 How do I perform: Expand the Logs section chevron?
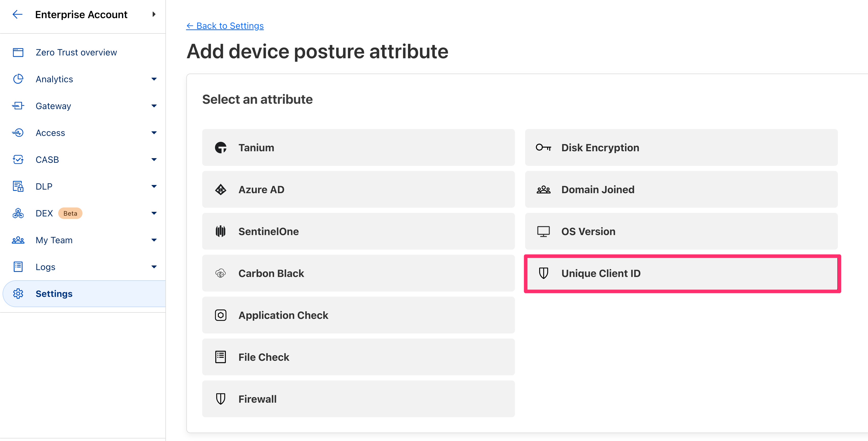(154, 267)
